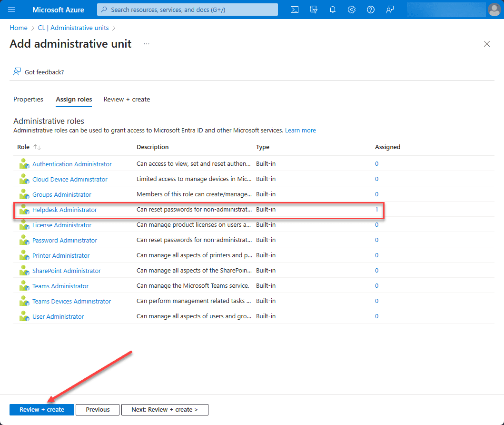The width and height of the screenshot is (504, 425).
Task: Open the ellipsis more options next to title
Action: click(x=147, y=44)
